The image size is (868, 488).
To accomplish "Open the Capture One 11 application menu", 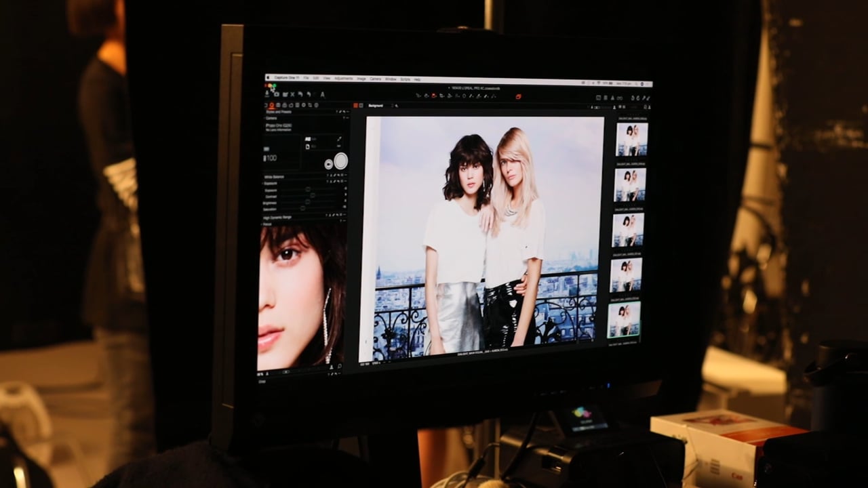I will (287, 78).
